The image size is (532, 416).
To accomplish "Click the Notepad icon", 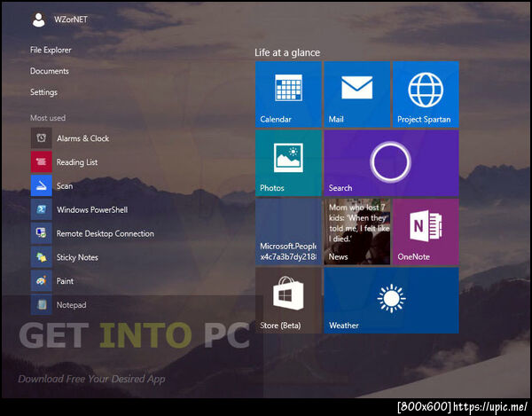I will (42, 304).
